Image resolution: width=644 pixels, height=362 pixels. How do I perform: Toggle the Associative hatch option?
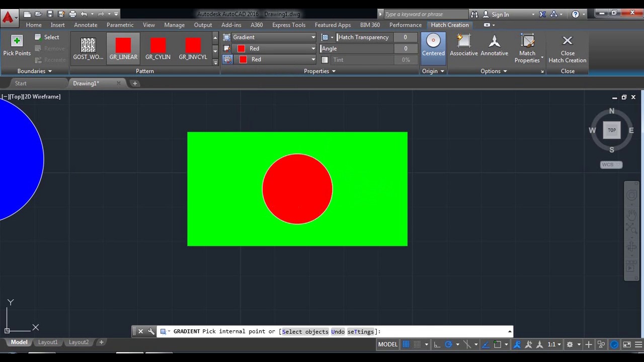coord(463,46)
